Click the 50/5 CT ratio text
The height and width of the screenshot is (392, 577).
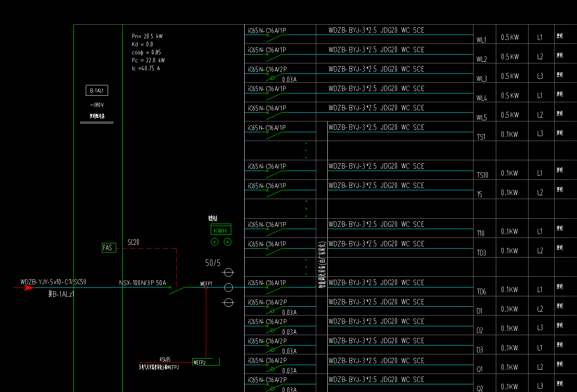click(x=213, y=263)
